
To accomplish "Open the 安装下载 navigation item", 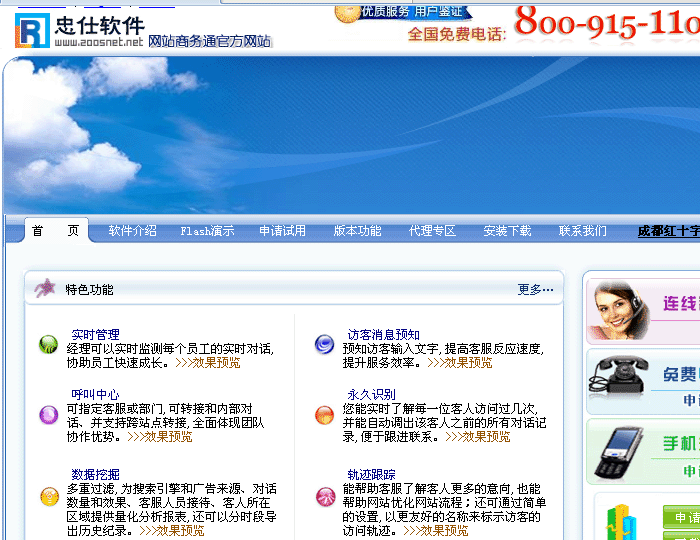I will [507, 231].
